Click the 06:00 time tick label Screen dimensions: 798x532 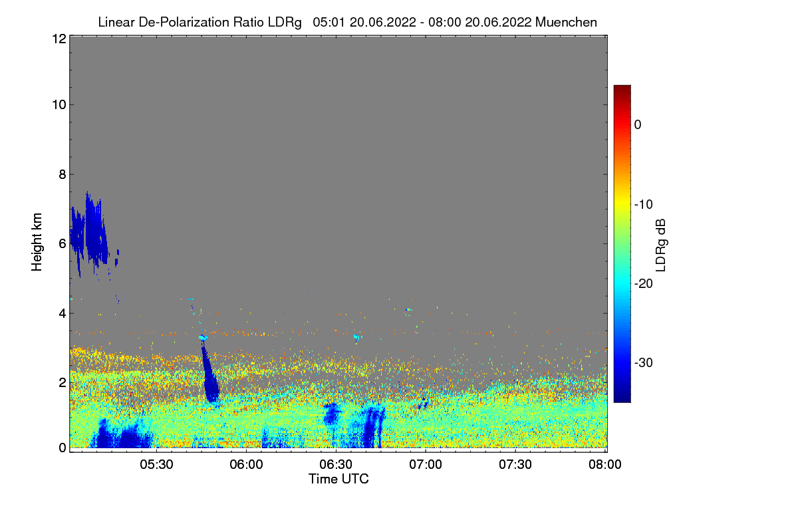click(247, 465)
